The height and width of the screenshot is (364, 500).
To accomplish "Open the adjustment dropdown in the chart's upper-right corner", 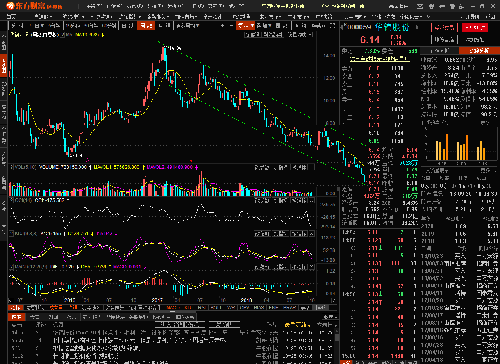I will (x=301, y=34).
